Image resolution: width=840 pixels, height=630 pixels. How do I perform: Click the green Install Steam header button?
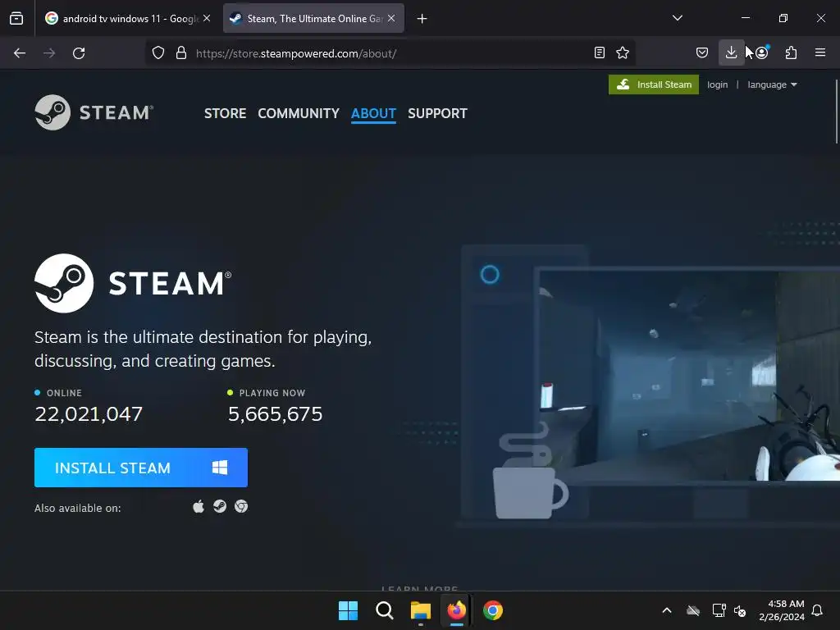click(x=654, y=84)
